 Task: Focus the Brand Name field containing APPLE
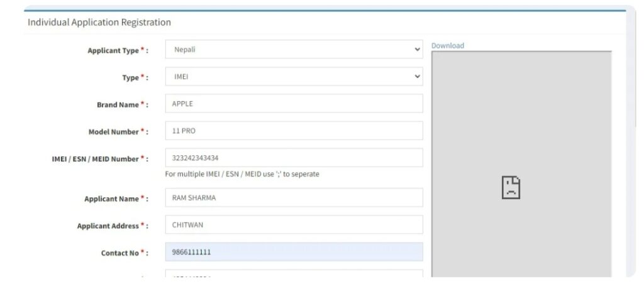(x=294, y=104)
